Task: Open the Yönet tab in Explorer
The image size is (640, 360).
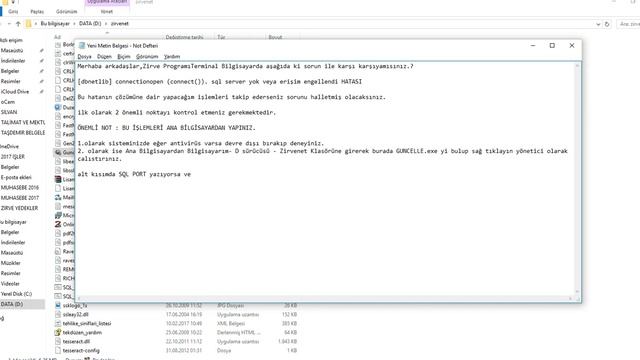Action: click(107, 11)
